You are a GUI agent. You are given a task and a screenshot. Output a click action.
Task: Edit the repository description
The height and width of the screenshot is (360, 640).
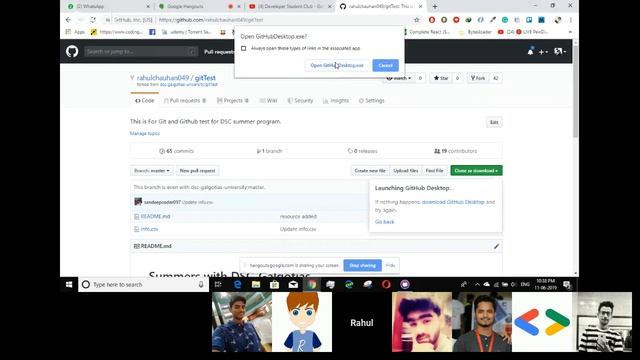[x=494, y=122]
